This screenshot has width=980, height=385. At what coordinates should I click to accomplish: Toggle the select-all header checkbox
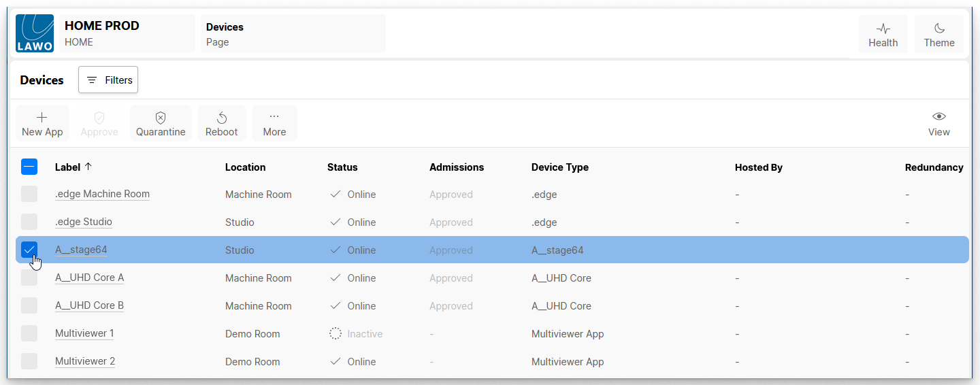coord(29,167)
